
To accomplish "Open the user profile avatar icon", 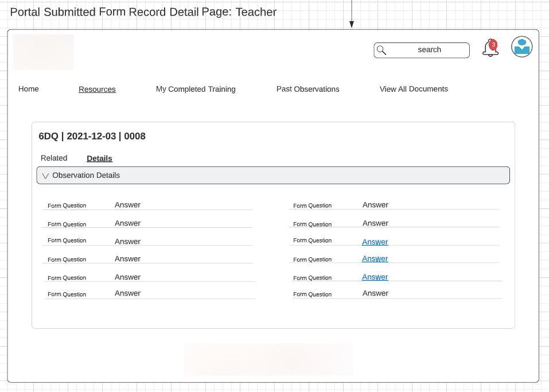I will 521,46.
